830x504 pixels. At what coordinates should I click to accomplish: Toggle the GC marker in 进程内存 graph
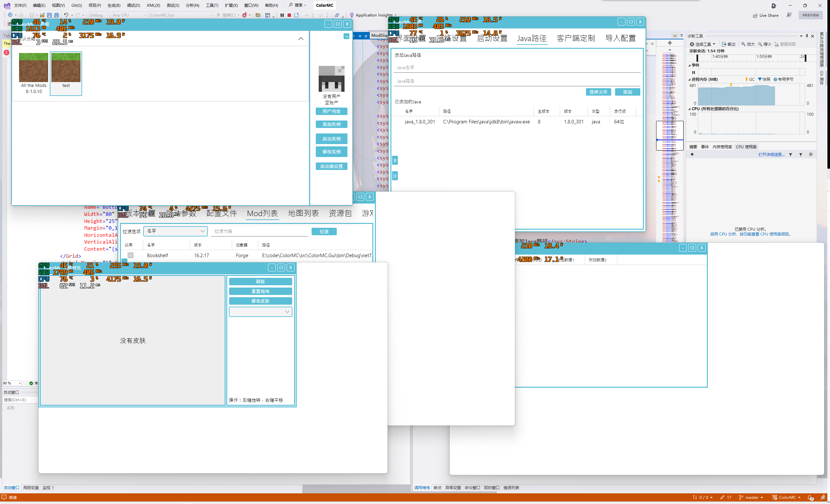(x=750, y=79)
